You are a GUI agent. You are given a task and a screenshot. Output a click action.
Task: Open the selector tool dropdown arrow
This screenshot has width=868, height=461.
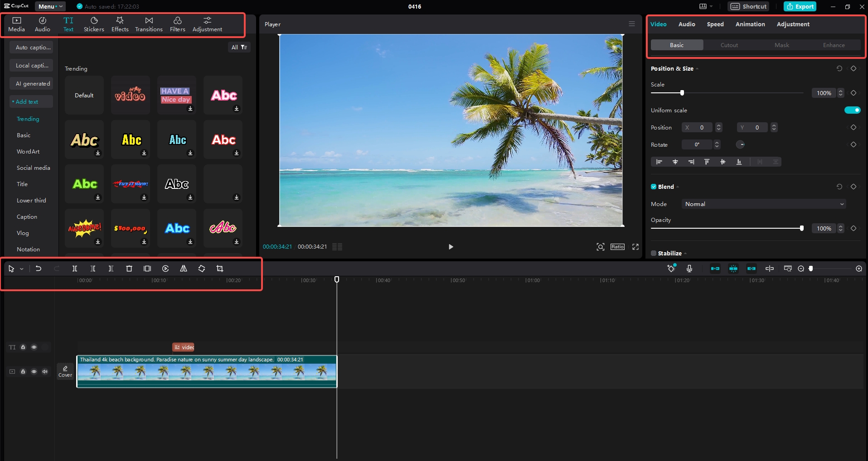[x=21, y=268]
